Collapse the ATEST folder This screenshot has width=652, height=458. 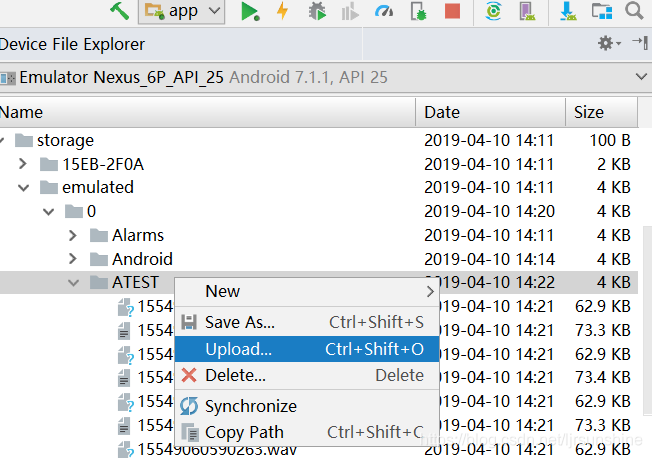[x=74, y=283]
